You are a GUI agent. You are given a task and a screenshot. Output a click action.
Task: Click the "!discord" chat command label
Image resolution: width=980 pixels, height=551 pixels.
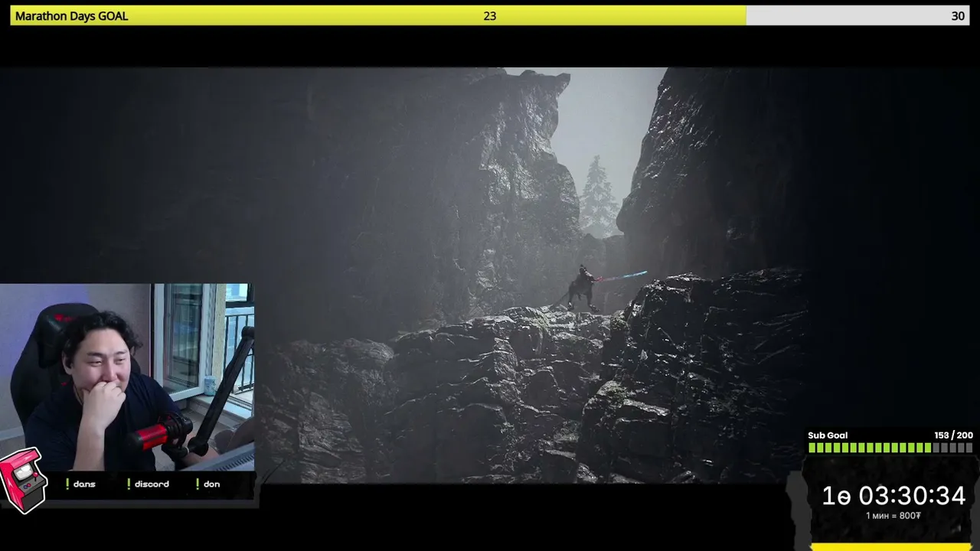[x=149, y=484]
